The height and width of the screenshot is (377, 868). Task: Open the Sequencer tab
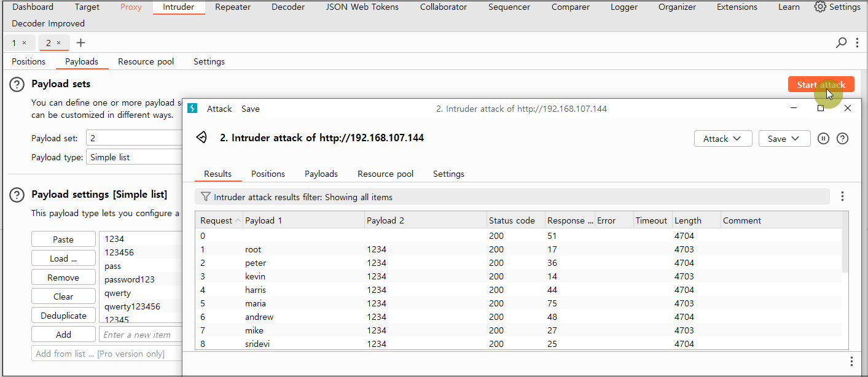(509, 7)
